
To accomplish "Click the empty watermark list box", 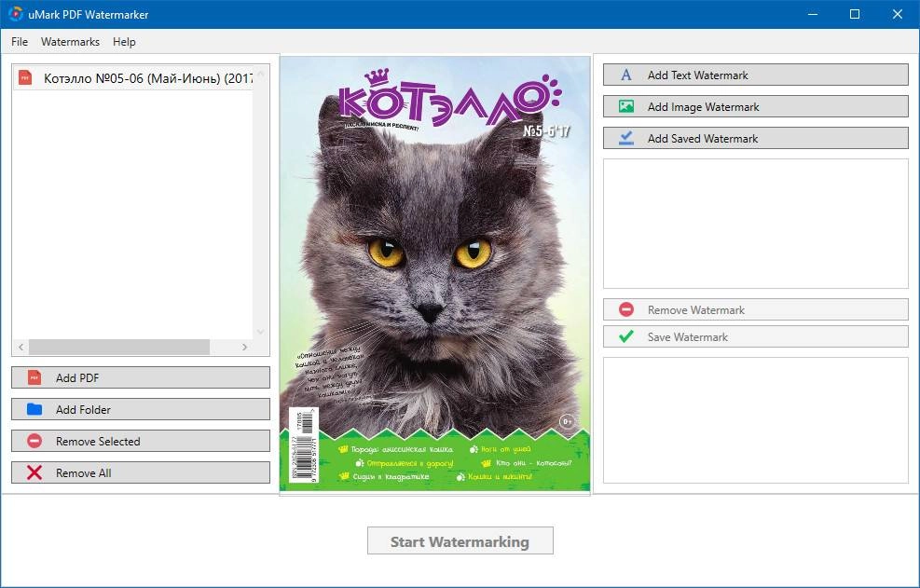I will (x=756, y=224).
